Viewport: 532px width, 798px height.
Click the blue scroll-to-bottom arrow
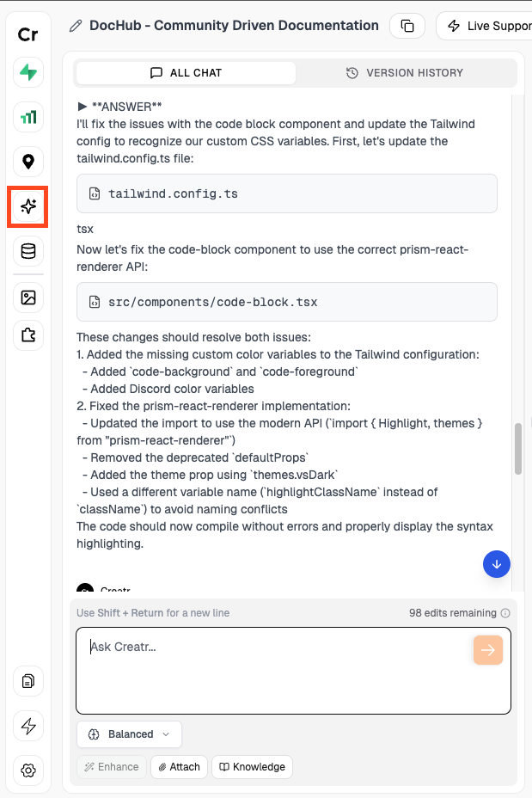pos(497,564)
